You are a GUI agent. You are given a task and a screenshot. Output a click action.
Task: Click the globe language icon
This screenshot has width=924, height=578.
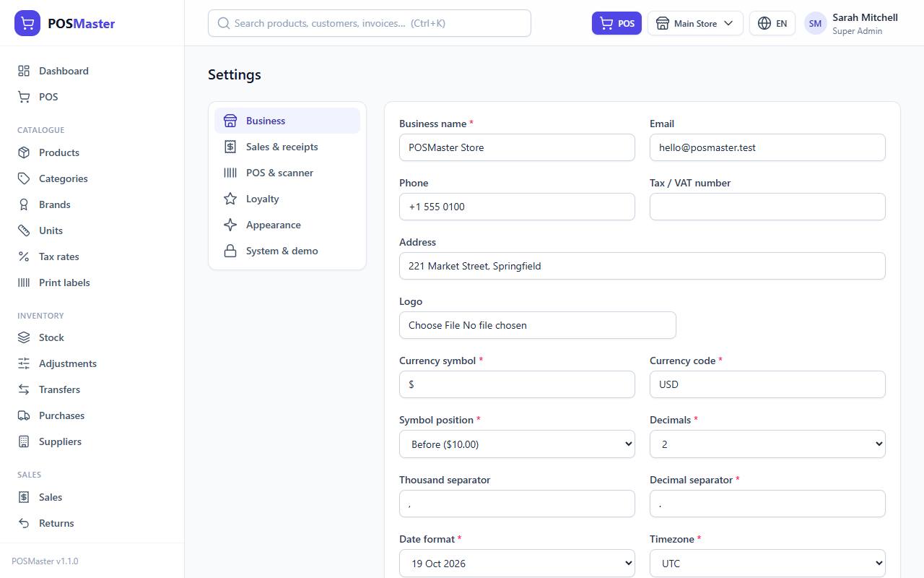coord(764,23)
